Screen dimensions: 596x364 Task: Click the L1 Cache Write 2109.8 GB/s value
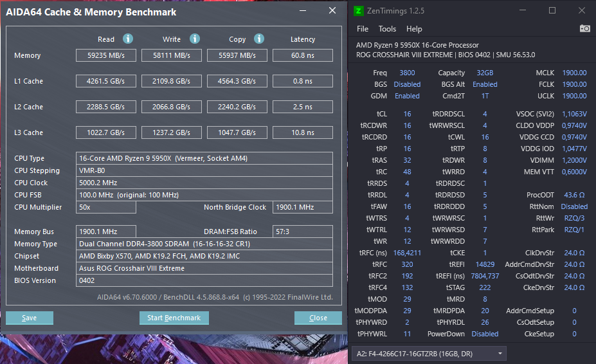click(172, 81)
